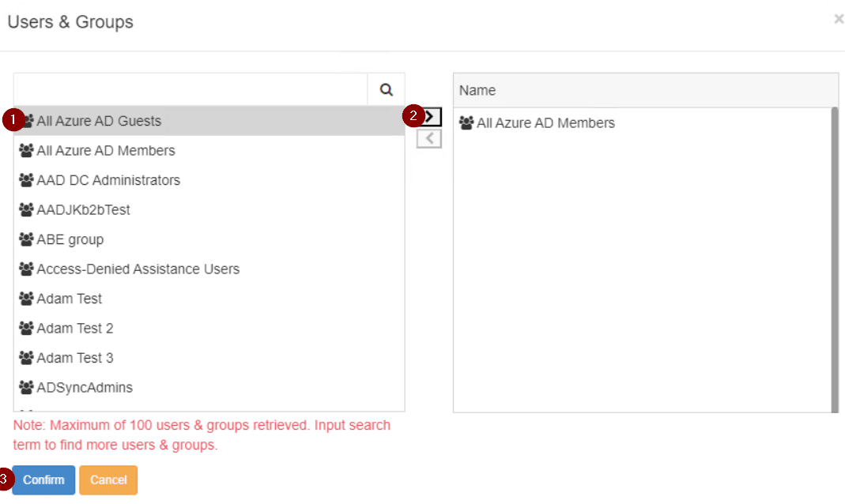Click the group icon beside ADSyncAdmins
Screen dimensions: 845x504
[26, 387]
